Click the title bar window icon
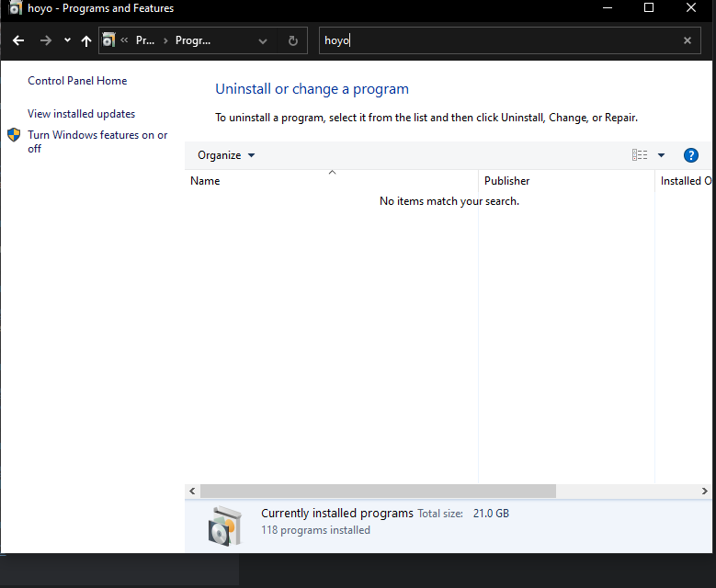 tap(15, 7)
